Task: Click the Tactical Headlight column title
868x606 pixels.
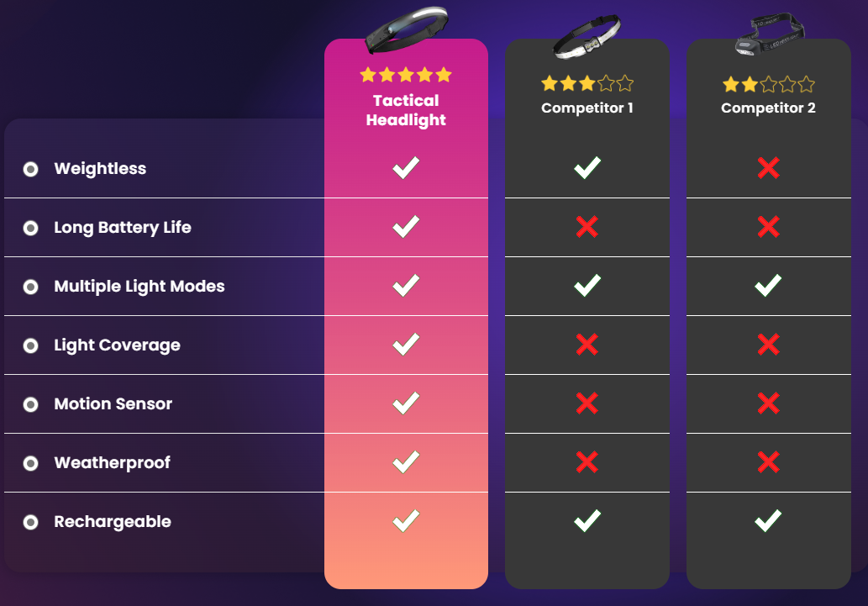Action: (406, 110)
